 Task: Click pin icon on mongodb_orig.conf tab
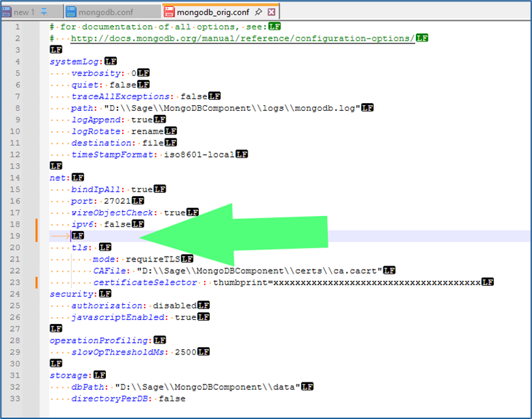coord(259,12)
